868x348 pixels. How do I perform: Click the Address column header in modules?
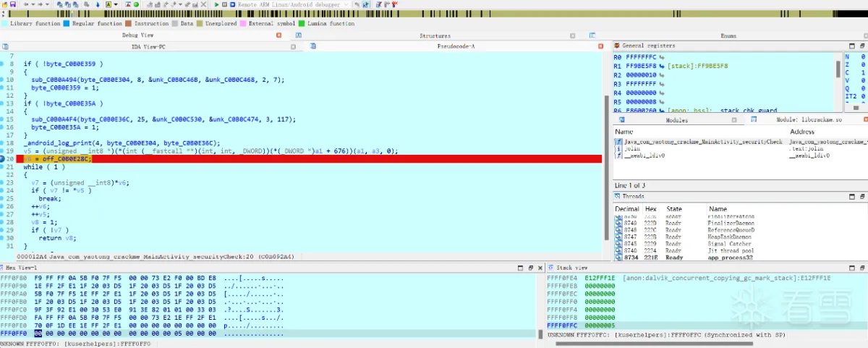coord(803,132)
